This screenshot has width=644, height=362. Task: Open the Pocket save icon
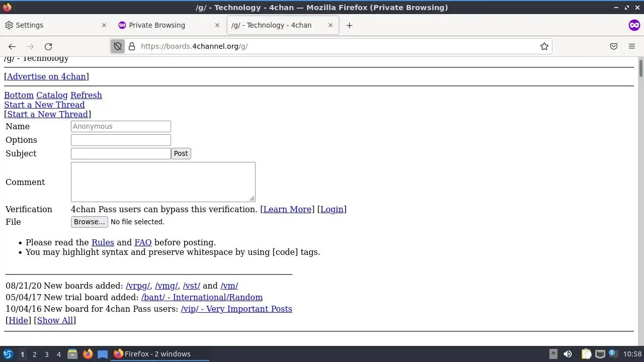click(x=614, y=46)
